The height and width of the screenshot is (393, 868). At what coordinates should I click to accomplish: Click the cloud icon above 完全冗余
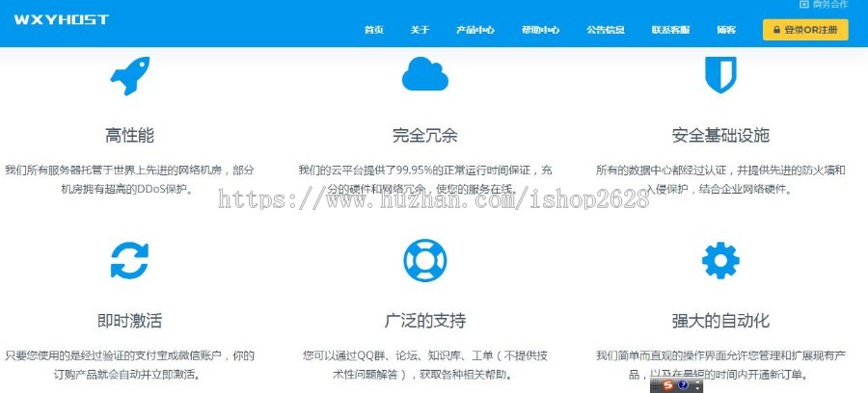[x=425, y=73]
